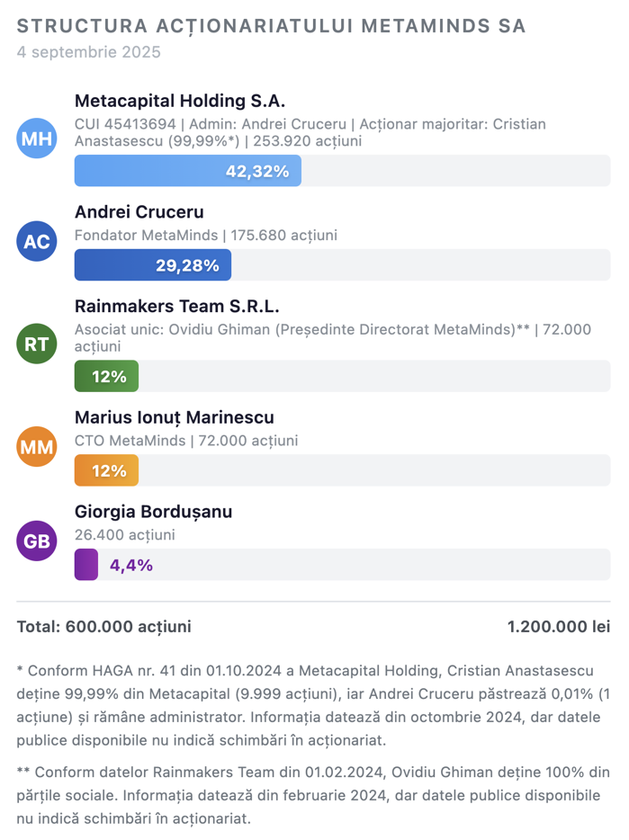Click the Total 600.000 acțiuni label
The width and height of the screenshot is (629, 840).
(x=103, y=627)
